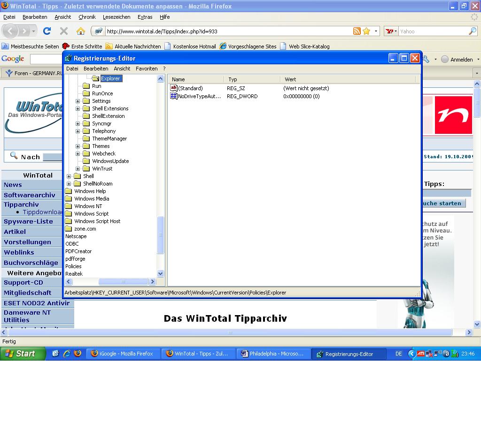Select the NoDriveTypeAutoRun DWORD value
Image resolution: width=481 pixels, height=448 pixels.
click(196, 96)
